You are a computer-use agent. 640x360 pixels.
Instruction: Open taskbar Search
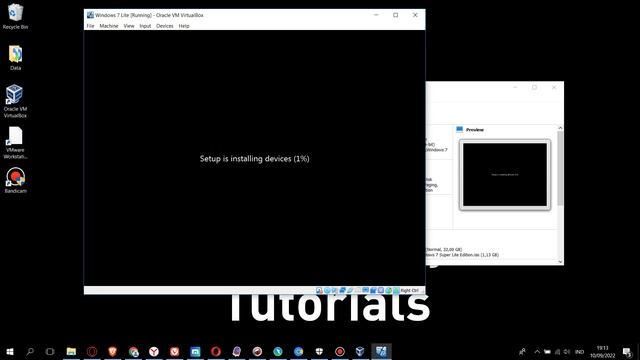click(x=30, y=351)
